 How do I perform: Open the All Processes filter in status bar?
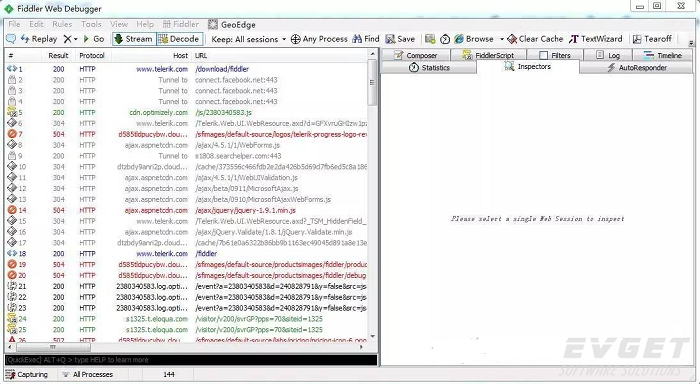click(88, 375)
